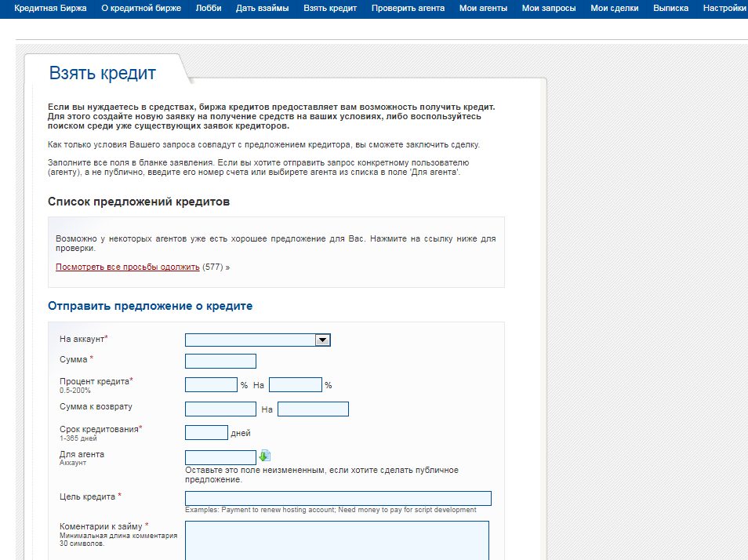The width and height of the screenshot is (748, 560).
Task: Open Проверить агента page
Action: click(x=408, y=8)
